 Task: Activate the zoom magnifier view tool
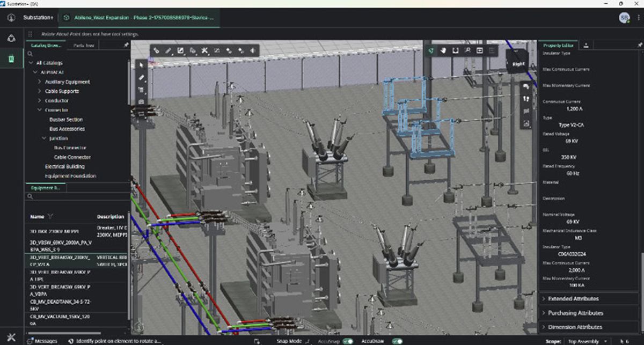click(x=467, y=50)
